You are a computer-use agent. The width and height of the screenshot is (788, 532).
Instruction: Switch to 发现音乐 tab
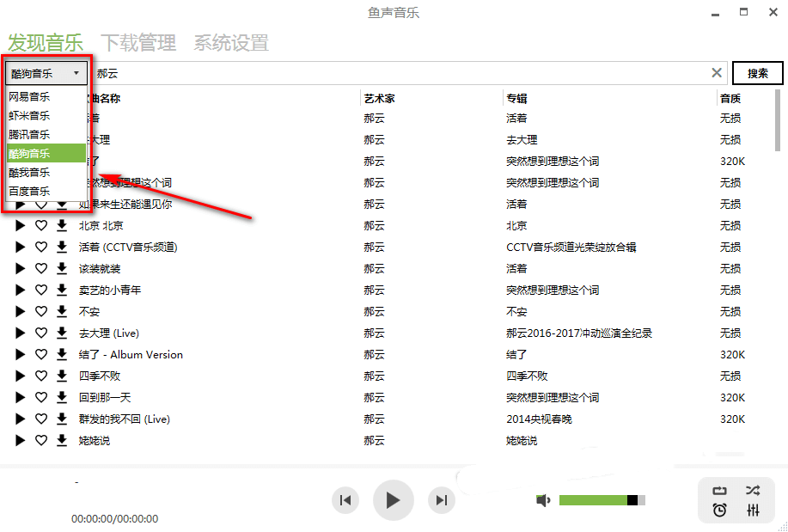click(x=46, y=43)
